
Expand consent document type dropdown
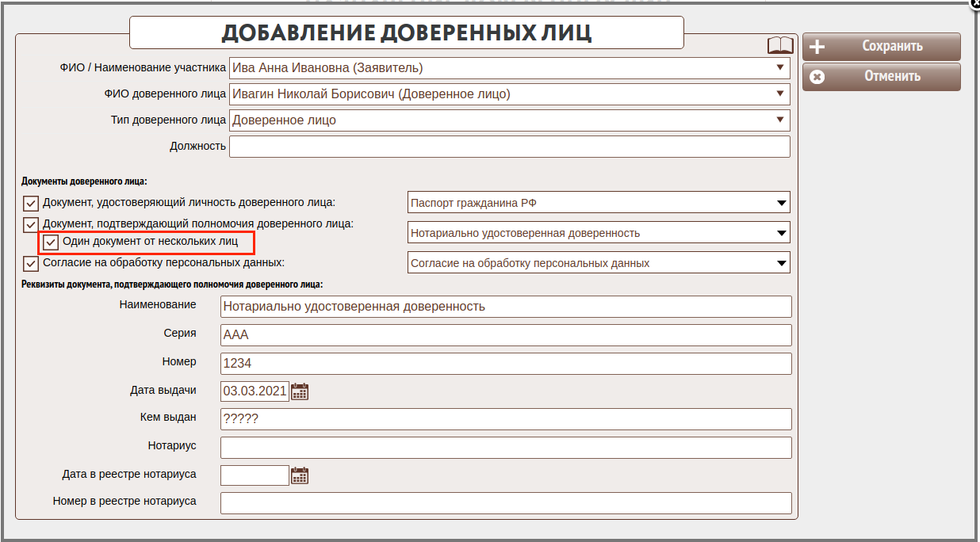click(599, 263)
